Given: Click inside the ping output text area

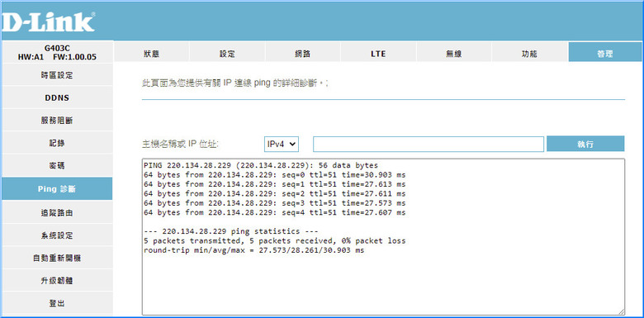Looking at the screenshot, I should [383, 237].
